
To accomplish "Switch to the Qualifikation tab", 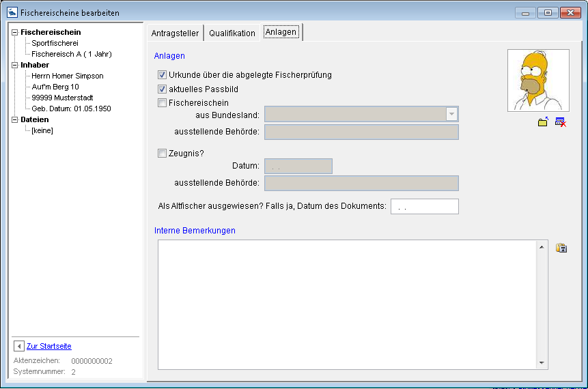I will coord(232,33).
